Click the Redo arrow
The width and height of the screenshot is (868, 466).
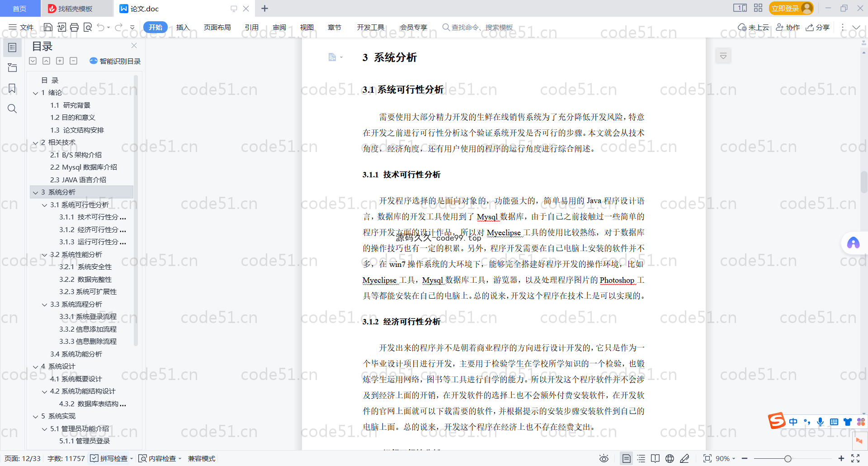pos(118,27)
